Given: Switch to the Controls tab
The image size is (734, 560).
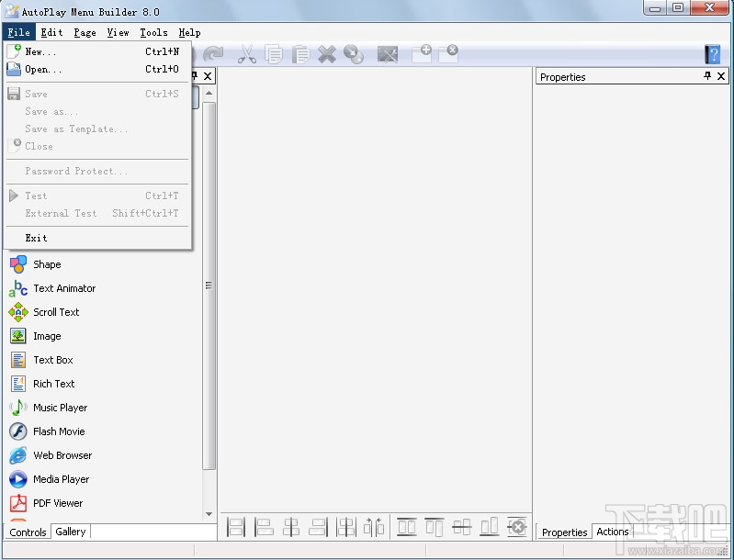Looking at the screenshot, I should coord(28,532).
